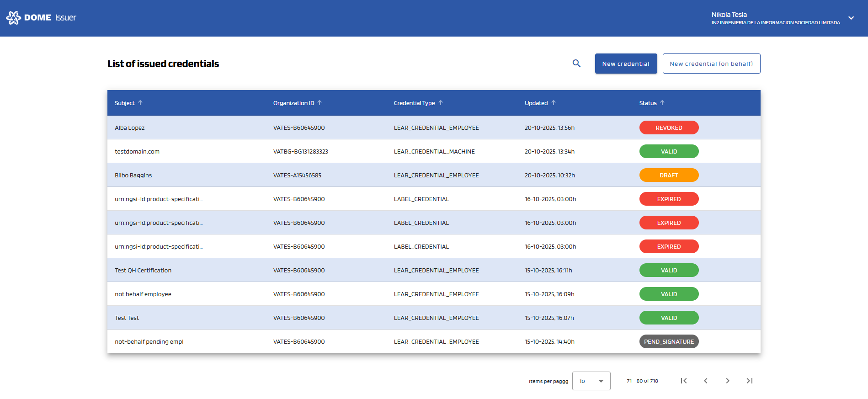This screenshot has width=868, height=399.
Task: Go to previous page
Action: [706, 381]
